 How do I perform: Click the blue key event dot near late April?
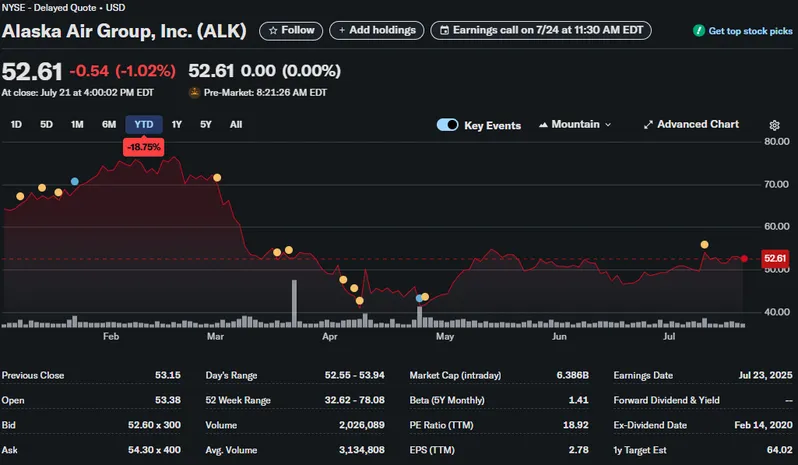(x=419, y=299)
